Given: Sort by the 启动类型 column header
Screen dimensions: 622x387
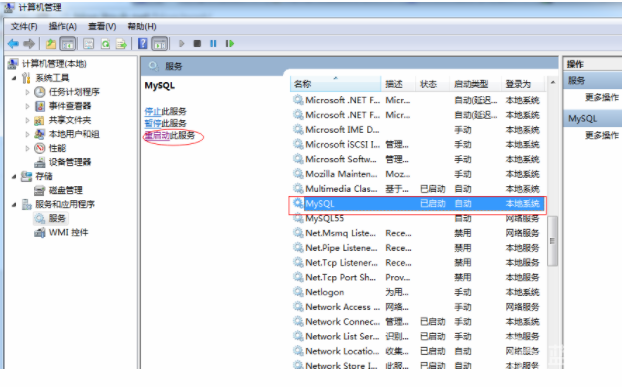Looking at the screenshot, I should coord(475,84).
